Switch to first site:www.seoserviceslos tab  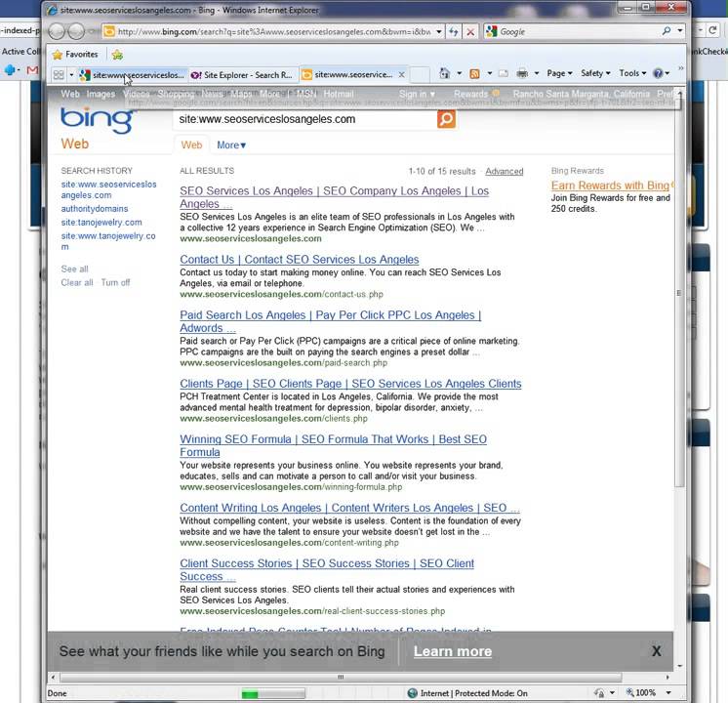[x=133, y=75]
